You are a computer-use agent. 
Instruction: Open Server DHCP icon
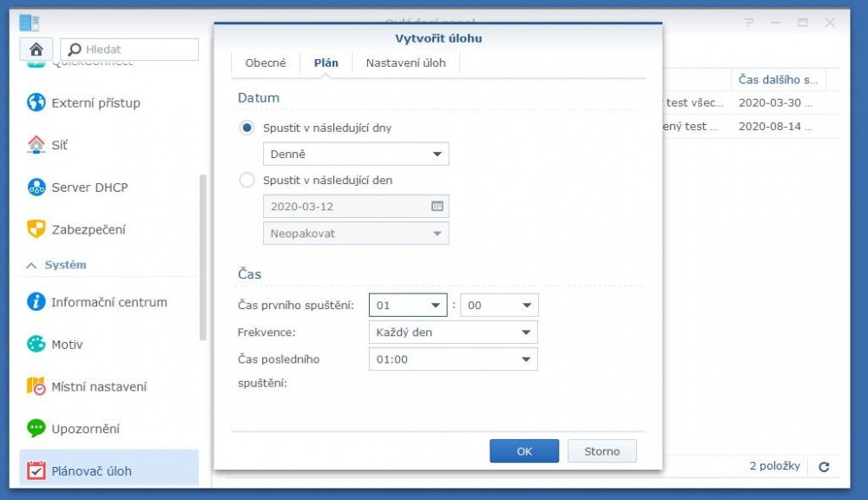[36, 187]
